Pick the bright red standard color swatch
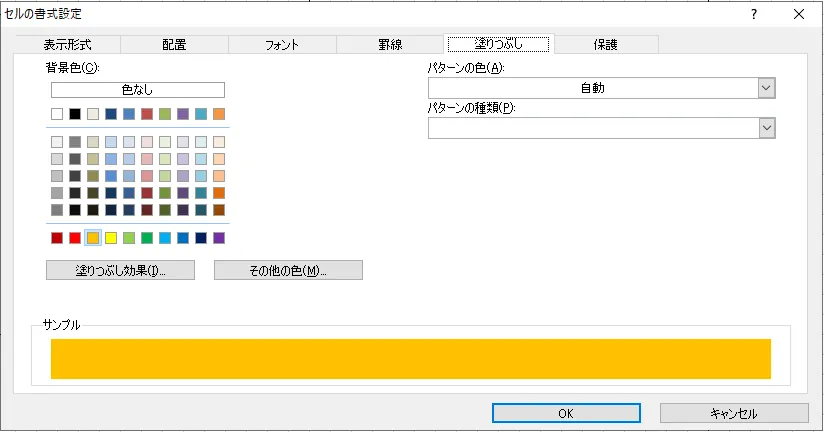This screenshot has width=824, height=432. coord(75,238)
